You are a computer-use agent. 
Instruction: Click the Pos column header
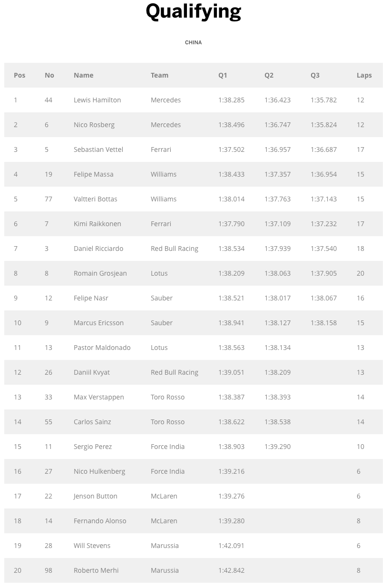pos(19,75)
